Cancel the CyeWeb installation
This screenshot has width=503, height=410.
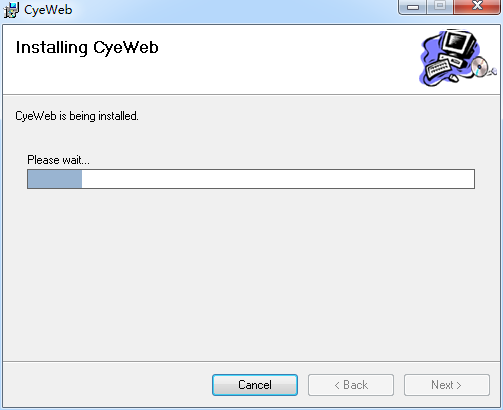[255, 385]
